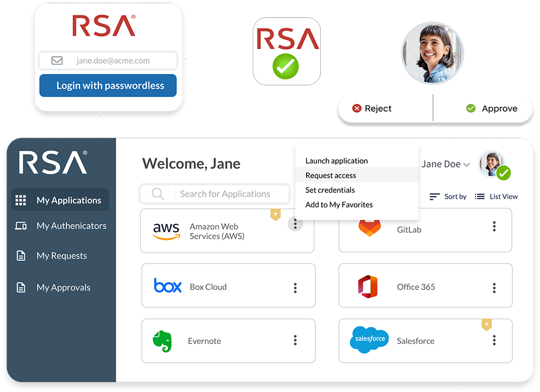540x392 pixels.
Task: Click the Sort by lines icon
Action: coord(435,197)
